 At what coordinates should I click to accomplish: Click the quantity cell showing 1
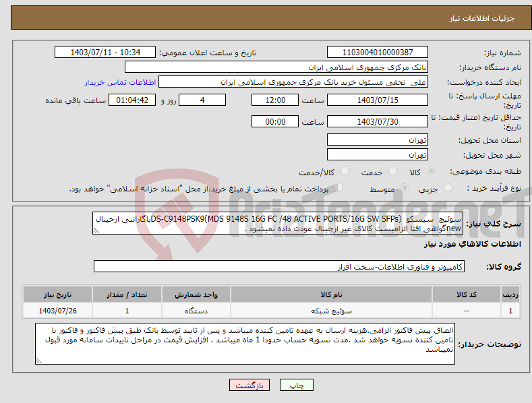tap(127, 311)
